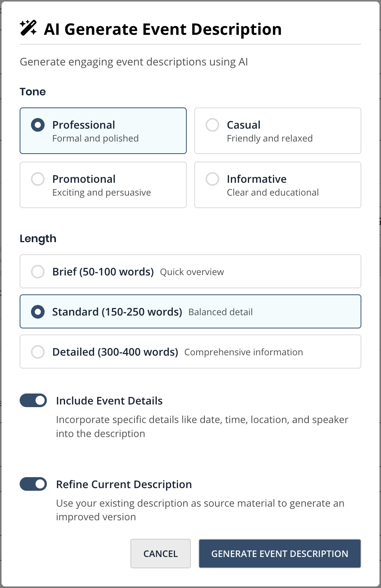Select Detailed (300-400 words) length

coord(38,352)
